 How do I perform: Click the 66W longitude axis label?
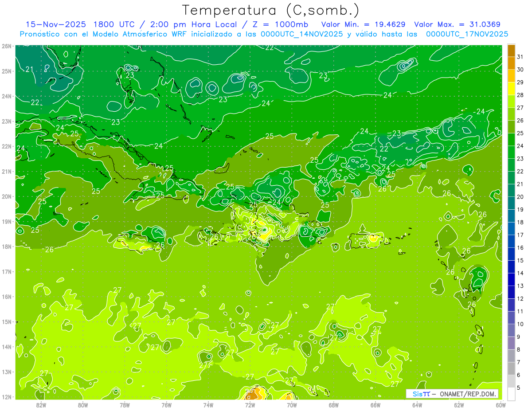pyautogui.click(x=376, y=405)
